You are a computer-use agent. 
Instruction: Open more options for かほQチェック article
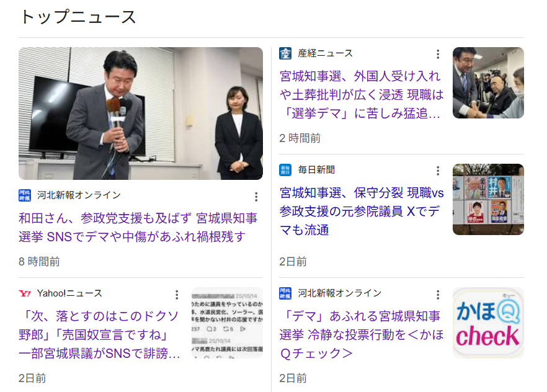(x=438, y=295)
